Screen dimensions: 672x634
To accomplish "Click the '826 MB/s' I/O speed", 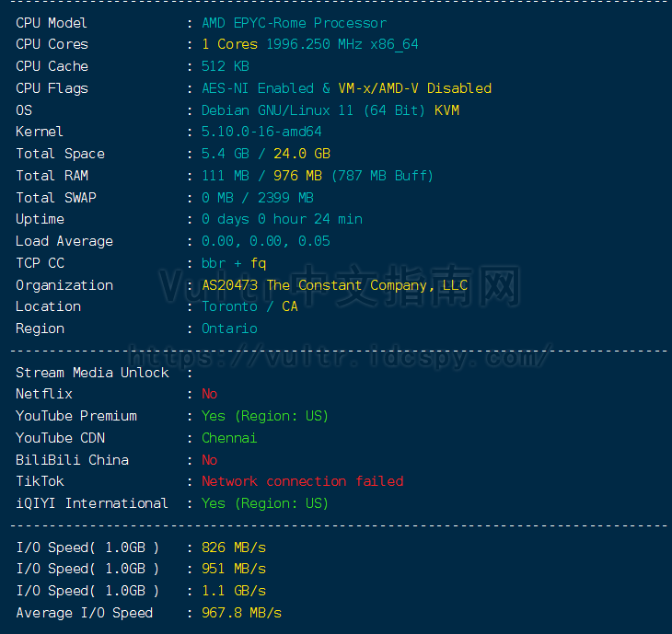I will tap(234, 548).
